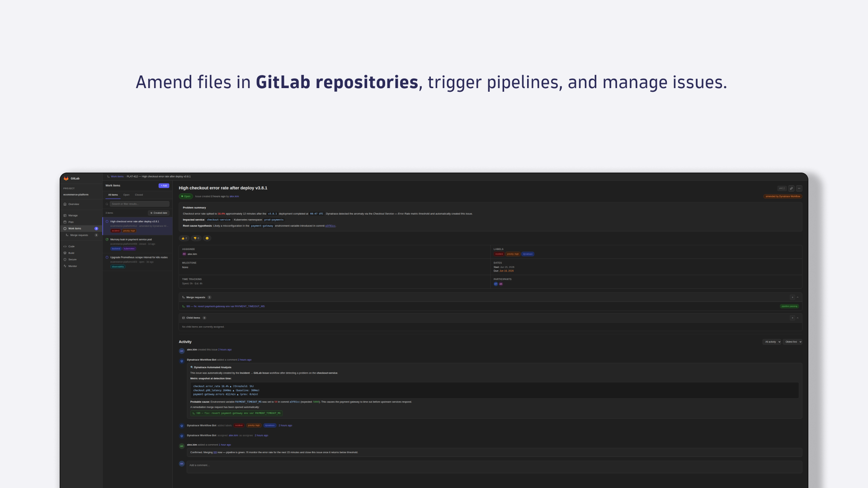This screenshot has width=868, height=488.
Task: Open commit a3f91cc link in Problem summary
Action: (330, 226)
